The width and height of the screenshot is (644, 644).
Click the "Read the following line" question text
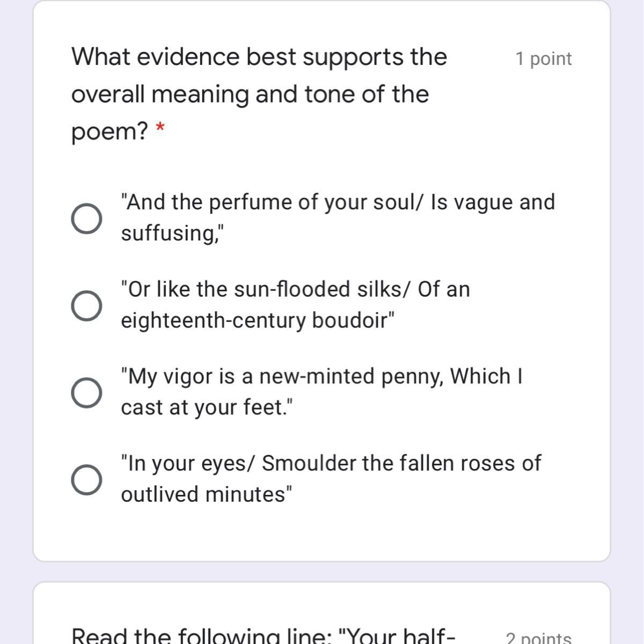[x=263, y=636]
